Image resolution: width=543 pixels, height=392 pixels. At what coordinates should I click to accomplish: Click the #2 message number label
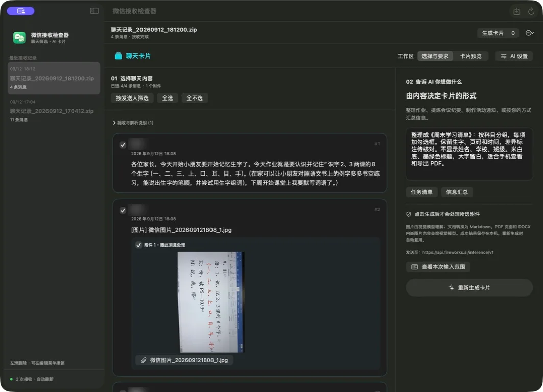point(377,209)
